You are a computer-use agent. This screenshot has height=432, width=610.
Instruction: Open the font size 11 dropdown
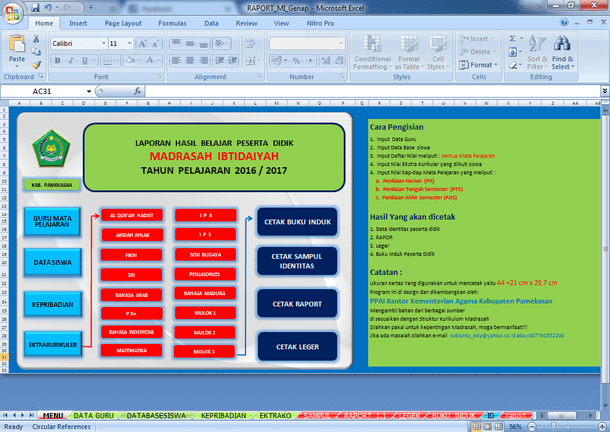coord(130,43)
